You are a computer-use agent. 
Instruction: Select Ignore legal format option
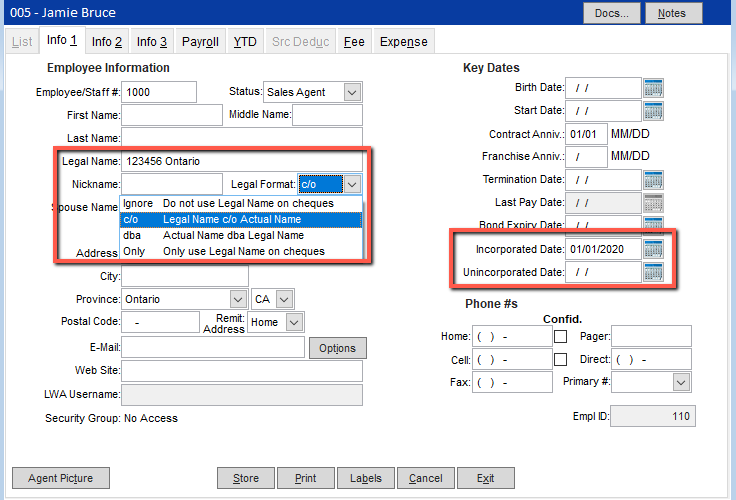click(x=241, y=203)
